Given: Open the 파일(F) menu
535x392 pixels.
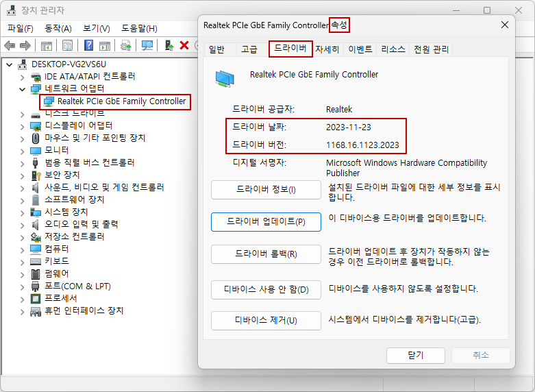Looking at the screenshot, I should tap(21, 28).
